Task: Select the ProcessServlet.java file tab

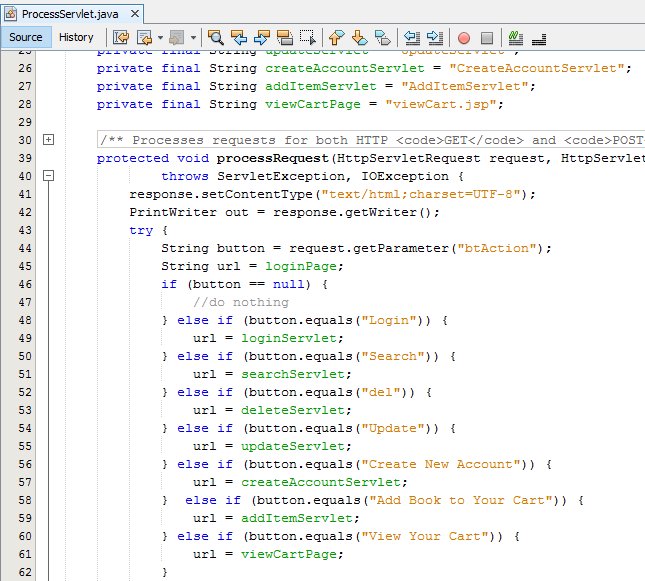Action: (70, 14)
